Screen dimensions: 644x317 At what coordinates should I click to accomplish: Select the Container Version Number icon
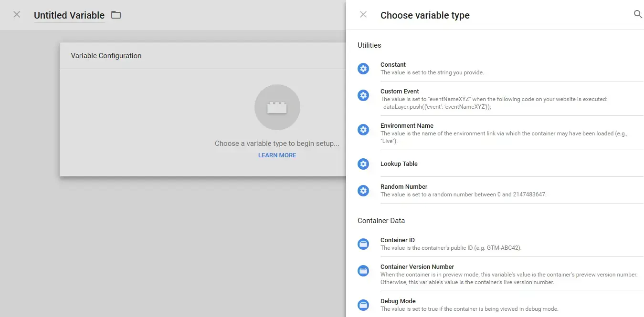point(363,271)
